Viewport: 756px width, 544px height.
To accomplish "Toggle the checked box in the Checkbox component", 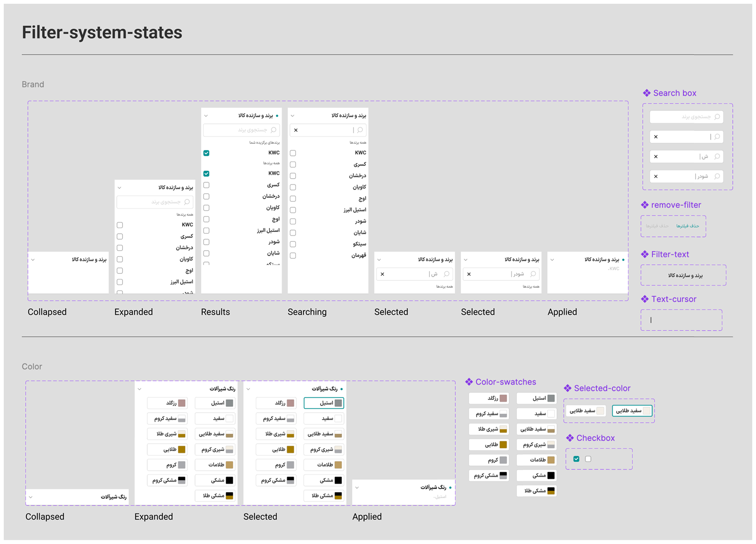I will (576, 459).
